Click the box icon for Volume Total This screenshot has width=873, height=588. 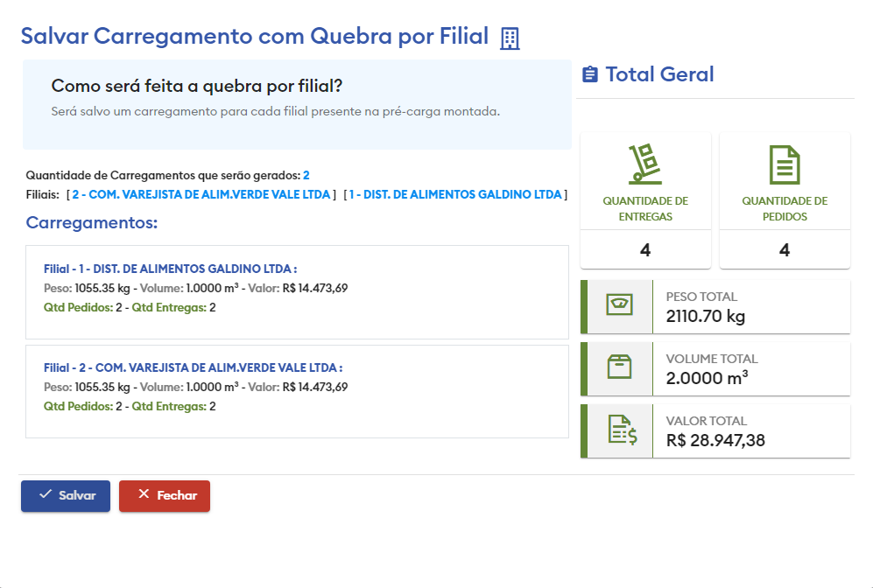620,368
